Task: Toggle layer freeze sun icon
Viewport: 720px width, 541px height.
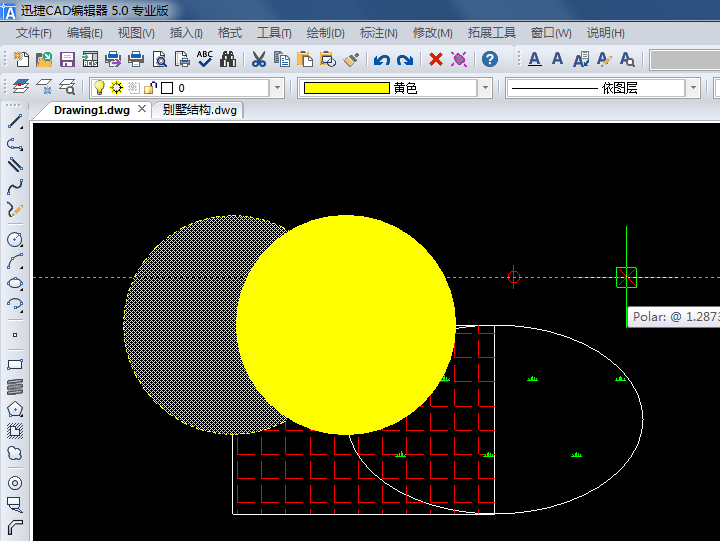Action: tap(117, 87)
